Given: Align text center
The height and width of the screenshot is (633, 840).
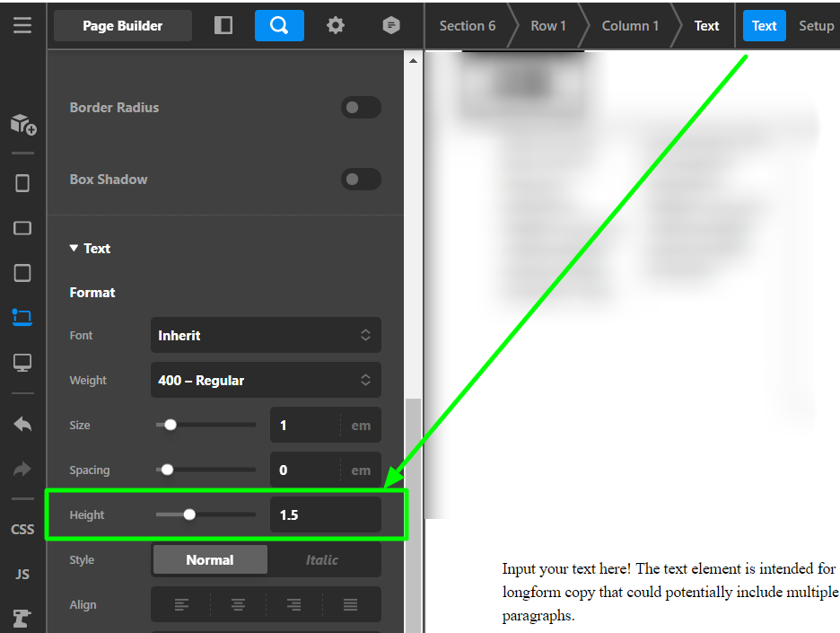Looking at the screenshot, I should (238, 605).
